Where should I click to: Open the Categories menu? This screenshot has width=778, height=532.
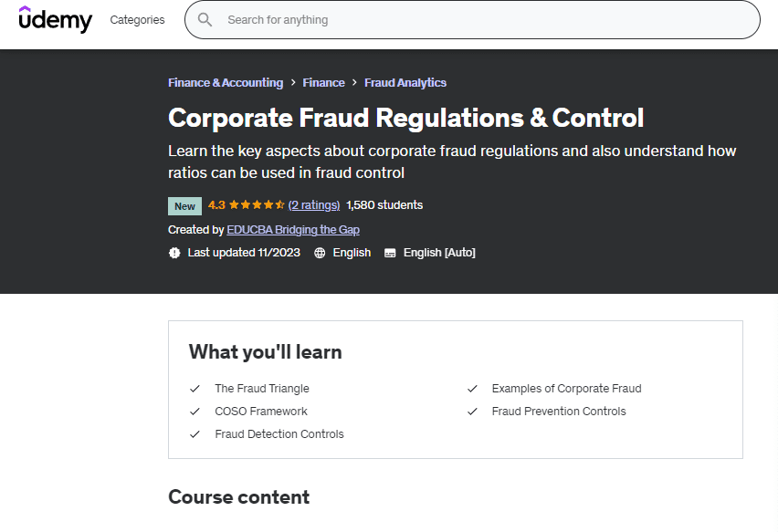click(x=137, y=19)
